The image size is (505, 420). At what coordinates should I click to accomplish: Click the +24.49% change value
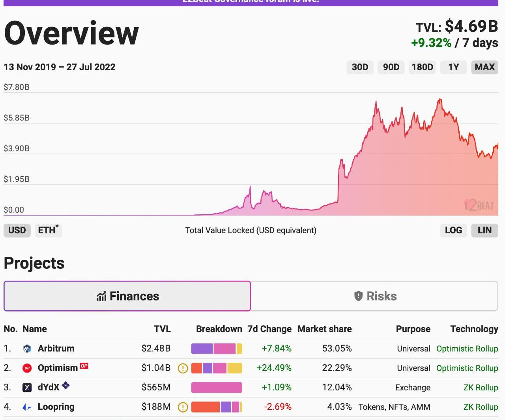coord(274,368)
